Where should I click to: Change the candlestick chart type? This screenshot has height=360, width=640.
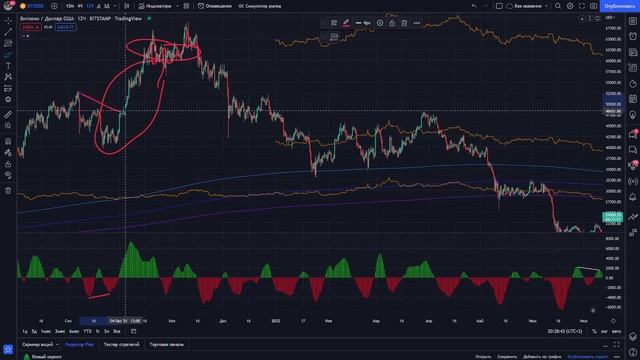127,6
